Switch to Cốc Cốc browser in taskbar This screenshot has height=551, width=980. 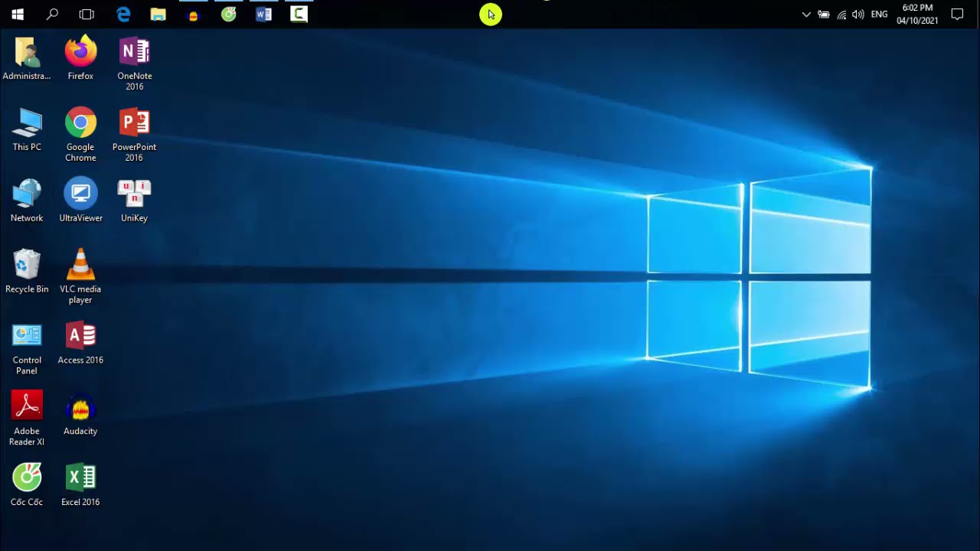[x=229, y=14]
